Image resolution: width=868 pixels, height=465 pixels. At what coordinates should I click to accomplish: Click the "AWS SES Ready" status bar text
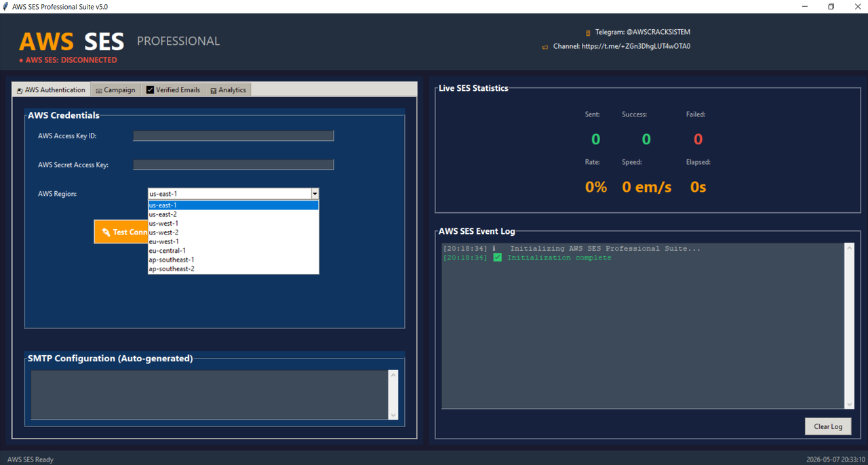(x=31, y=460)
